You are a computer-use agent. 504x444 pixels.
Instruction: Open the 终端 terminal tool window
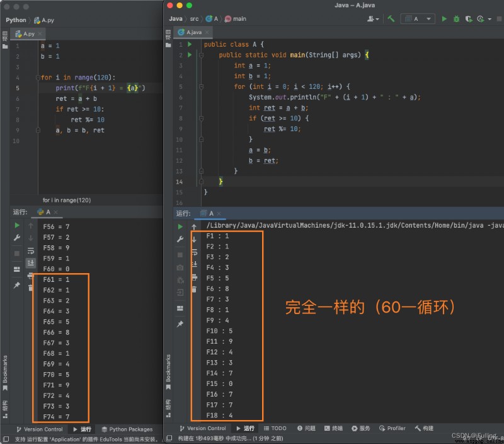[334, 428]
